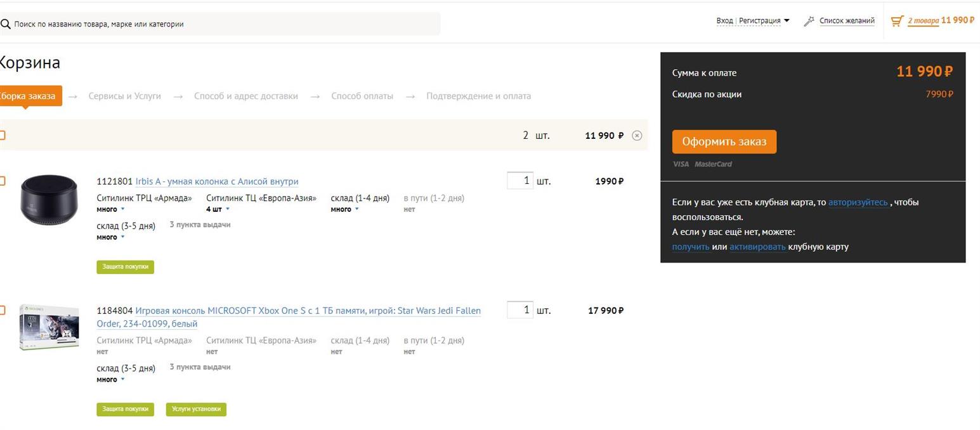The image size is (980, 430).
Task: Go to the Способ оплаты step
Action: click(362, 96)
